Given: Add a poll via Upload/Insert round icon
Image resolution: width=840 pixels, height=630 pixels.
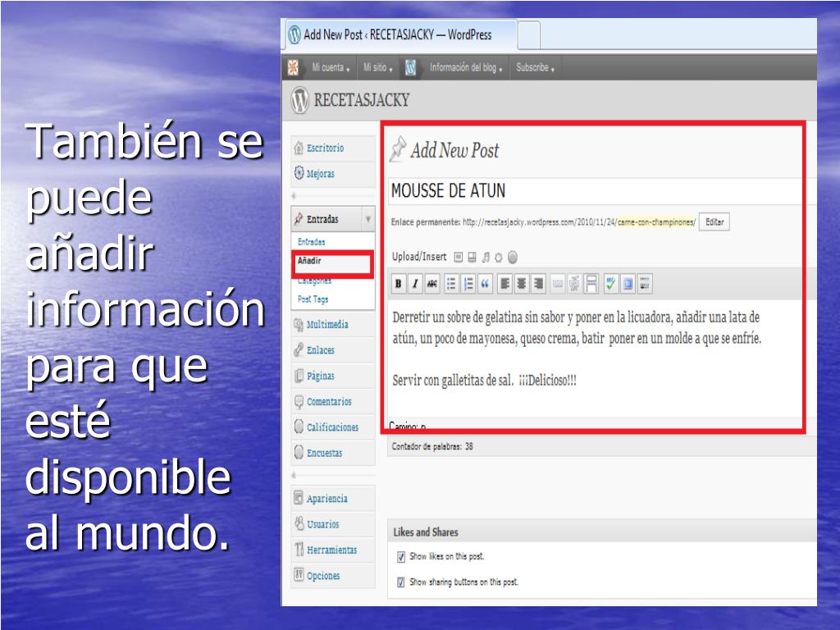Looking at the screenshot, I should click(x=513, y=258).
